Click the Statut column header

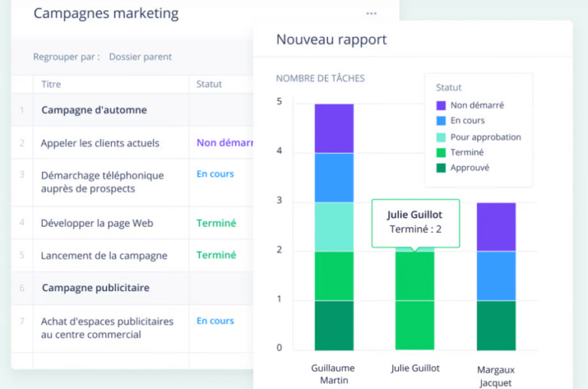click(x=209, y=84)
